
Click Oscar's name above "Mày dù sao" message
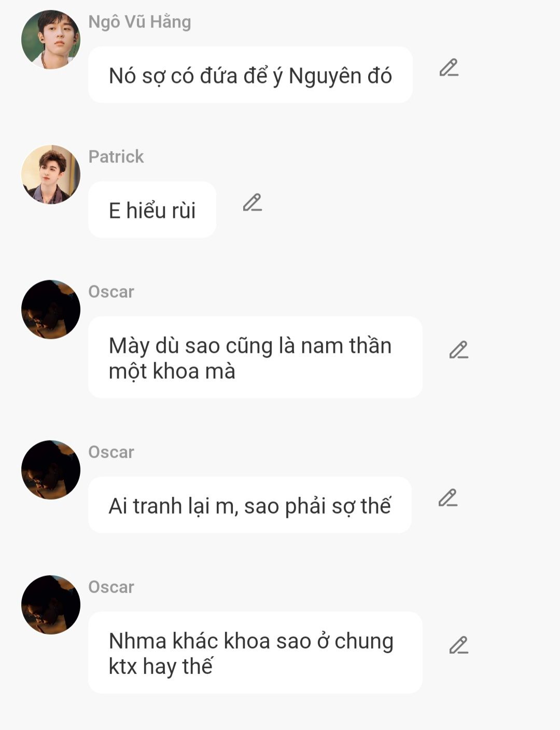click(111, 292)
